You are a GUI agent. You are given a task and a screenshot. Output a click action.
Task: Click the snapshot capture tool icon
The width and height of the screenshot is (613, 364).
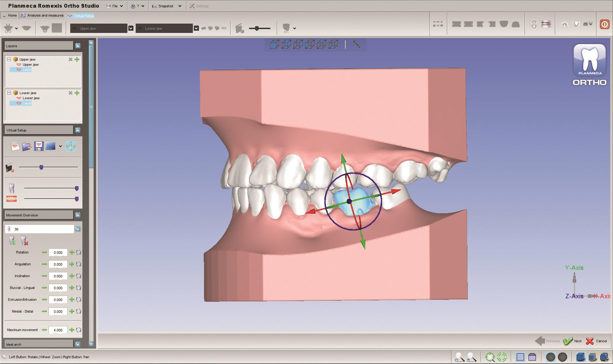coord(155,6)
